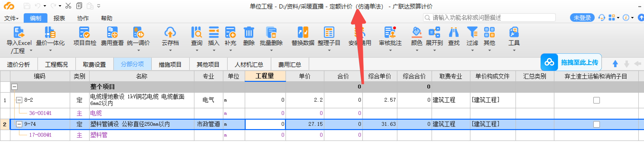Click the function search input field

tap(489, 18)
